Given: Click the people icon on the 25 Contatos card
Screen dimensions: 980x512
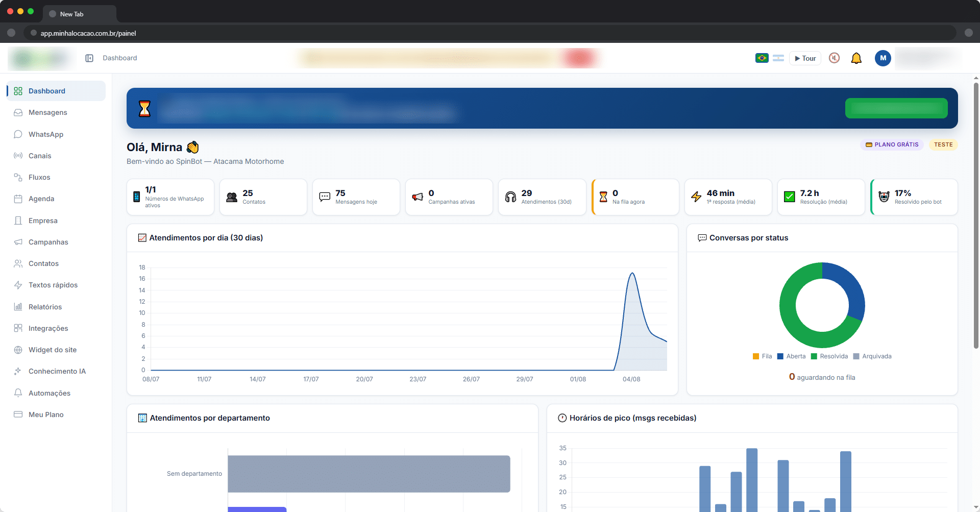Looking at the screenshot, I should click(x=232, y=197).
